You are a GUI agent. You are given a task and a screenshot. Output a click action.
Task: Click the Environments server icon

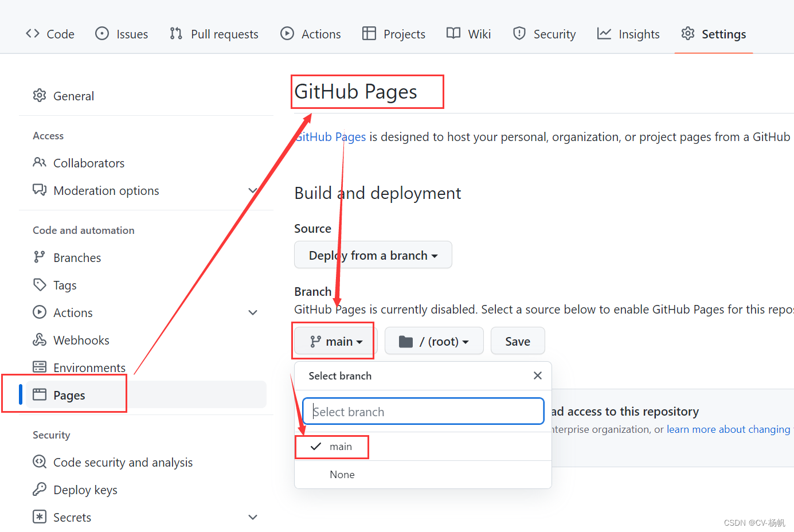click(x=40, y=367)
